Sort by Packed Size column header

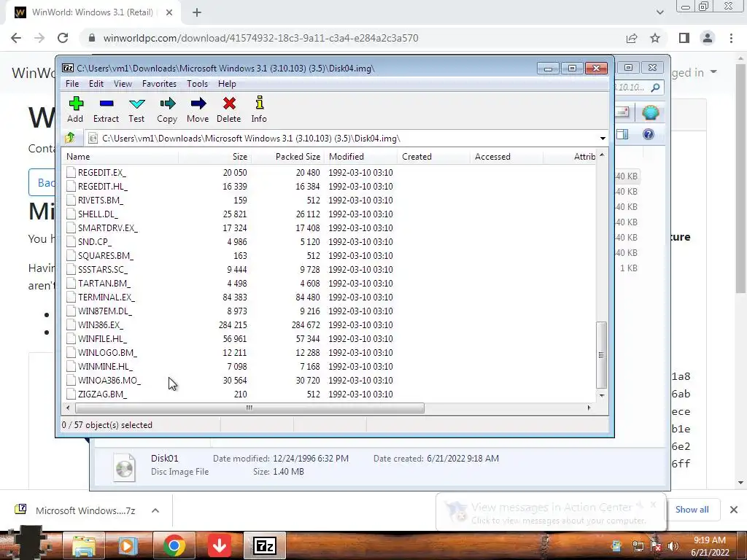pos(287,157)
